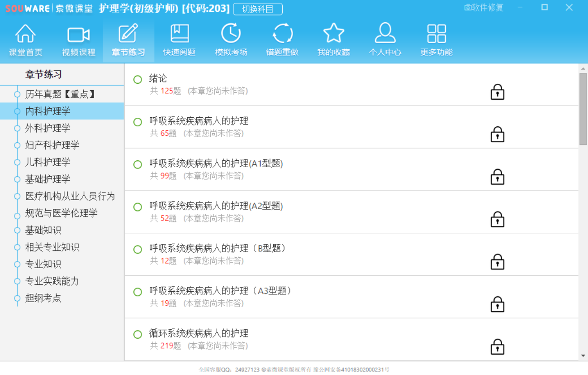This screenshot has height=375, width=588.
Task: Click the scrollbar up arrow
Action: (x=583, y=68)
